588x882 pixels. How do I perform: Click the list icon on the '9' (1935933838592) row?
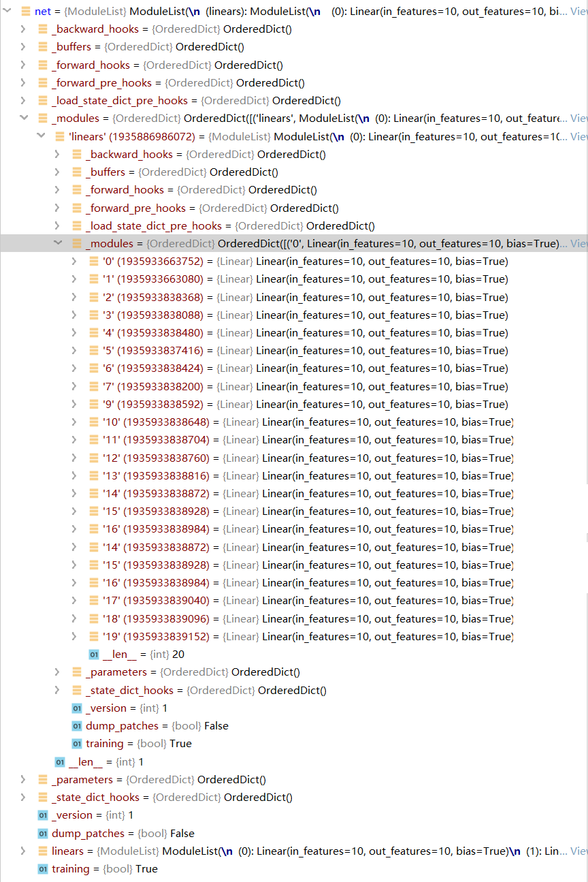[x=94, y=404]
